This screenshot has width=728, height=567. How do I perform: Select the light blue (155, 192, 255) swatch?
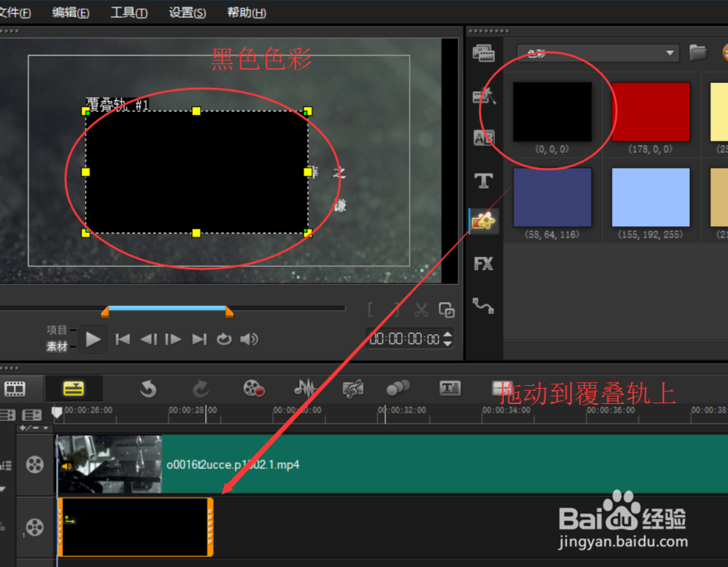coord(650,197)
